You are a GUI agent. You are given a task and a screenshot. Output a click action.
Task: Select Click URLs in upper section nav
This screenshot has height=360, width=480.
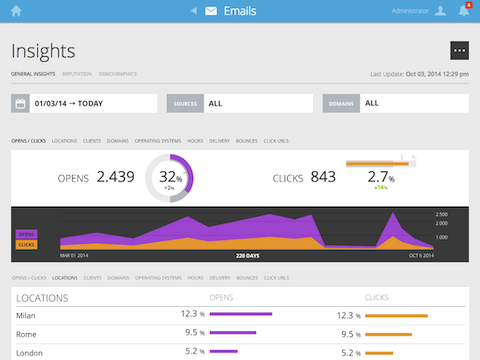point(276,141)
